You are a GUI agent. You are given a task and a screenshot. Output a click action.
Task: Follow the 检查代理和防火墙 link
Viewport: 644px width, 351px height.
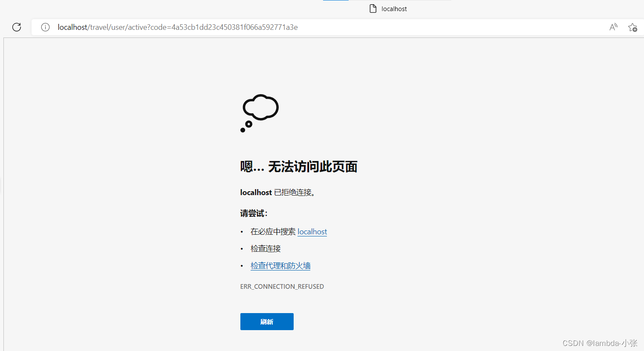(280, 265)
